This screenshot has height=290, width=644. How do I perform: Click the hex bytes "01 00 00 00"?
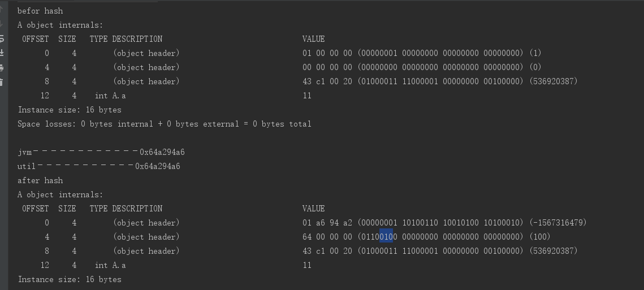click(327, 53)
